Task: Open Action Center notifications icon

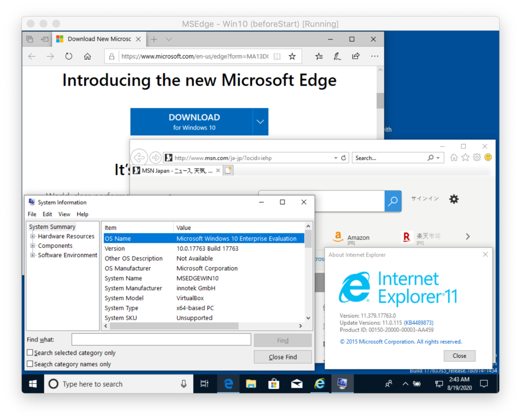Action: [484, 384]
